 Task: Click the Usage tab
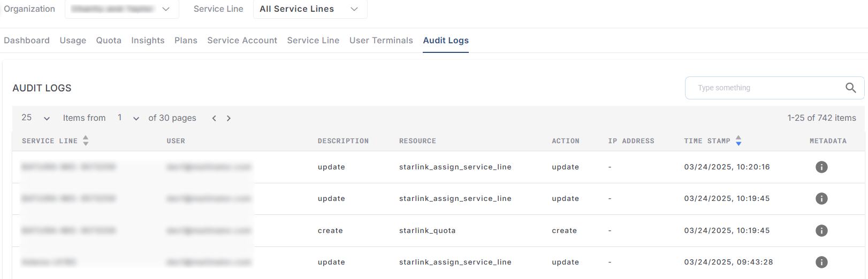[x=73, y=41]
